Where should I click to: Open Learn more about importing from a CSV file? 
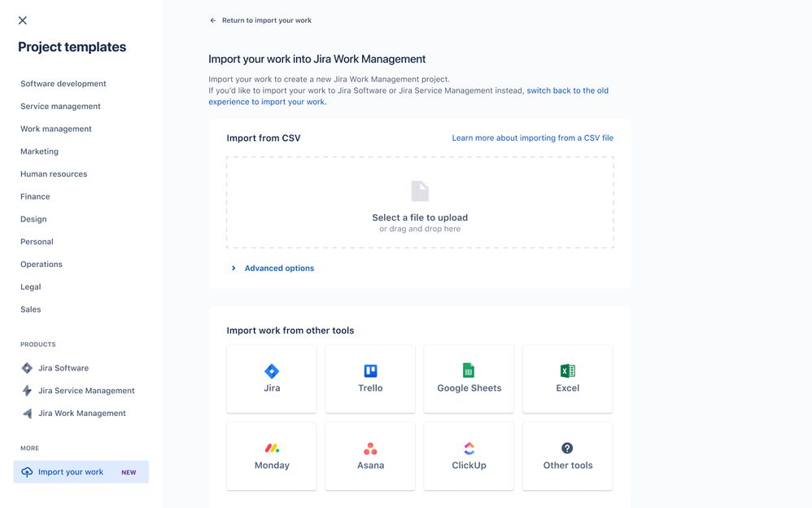click(532, 138)
